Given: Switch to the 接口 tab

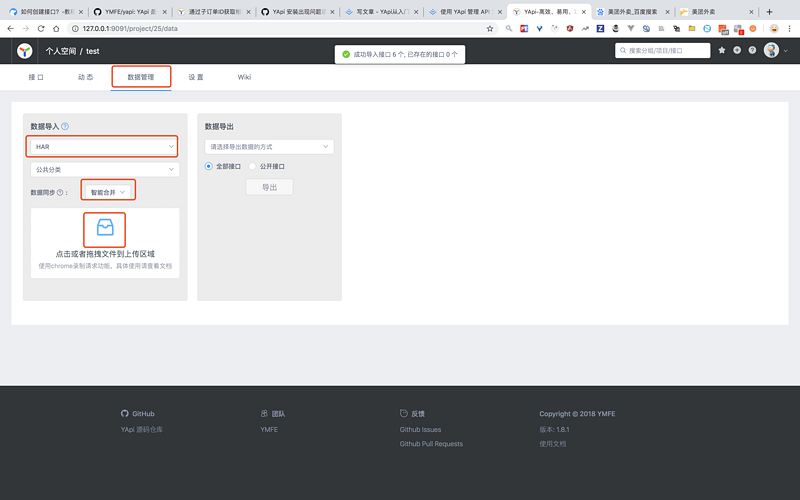Looking at the screenshot, I should click(36, 77).
